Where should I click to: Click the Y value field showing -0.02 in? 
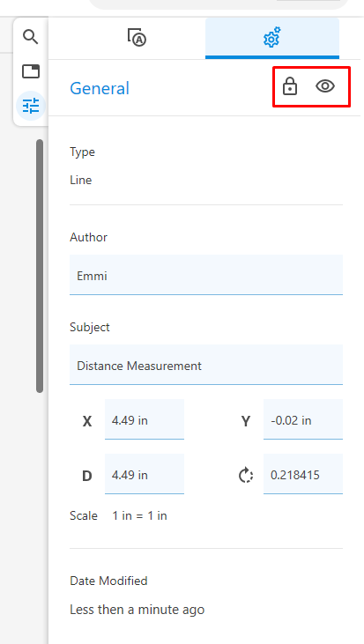pos(303,419)
